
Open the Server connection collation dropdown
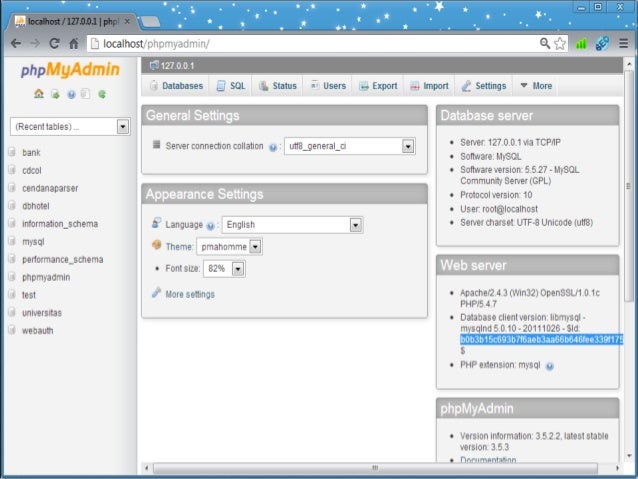point(350,146)
